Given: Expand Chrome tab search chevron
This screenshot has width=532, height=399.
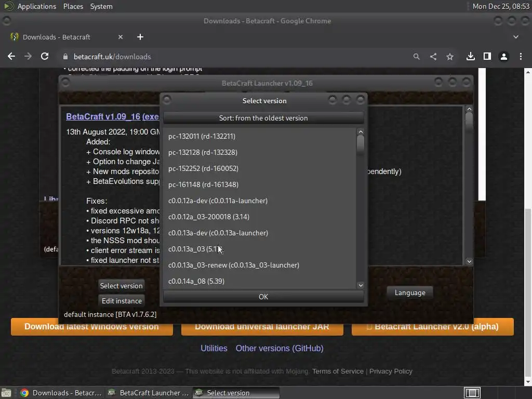Looking at the screenshot, I should (x=516, y=37).
